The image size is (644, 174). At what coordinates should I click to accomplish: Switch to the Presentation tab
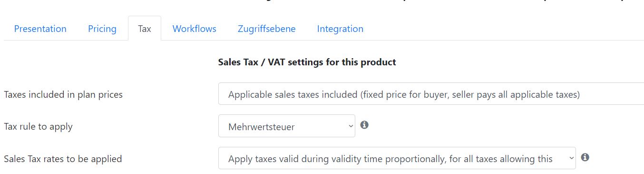point(40,29)
